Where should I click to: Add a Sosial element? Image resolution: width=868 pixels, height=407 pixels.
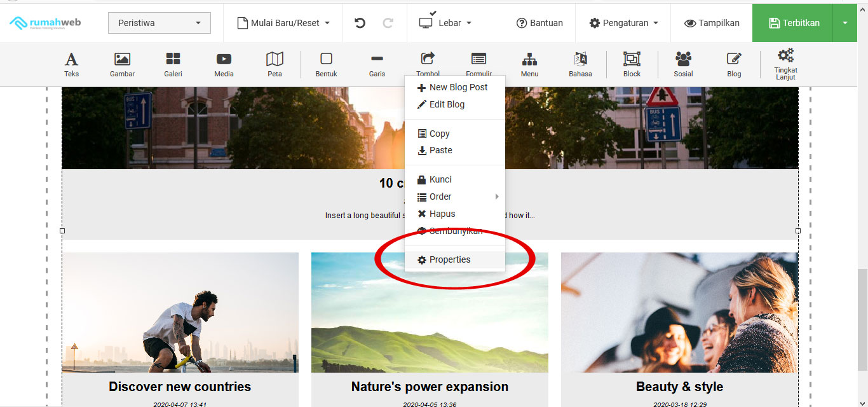tap(683, 65)
